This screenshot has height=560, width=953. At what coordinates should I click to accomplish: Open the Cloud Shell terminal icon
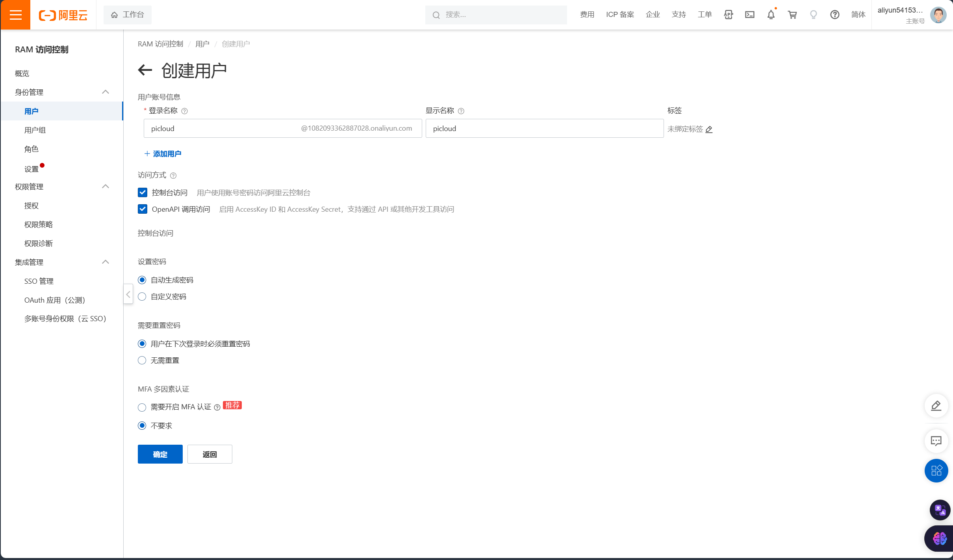[x=749, y=15]
